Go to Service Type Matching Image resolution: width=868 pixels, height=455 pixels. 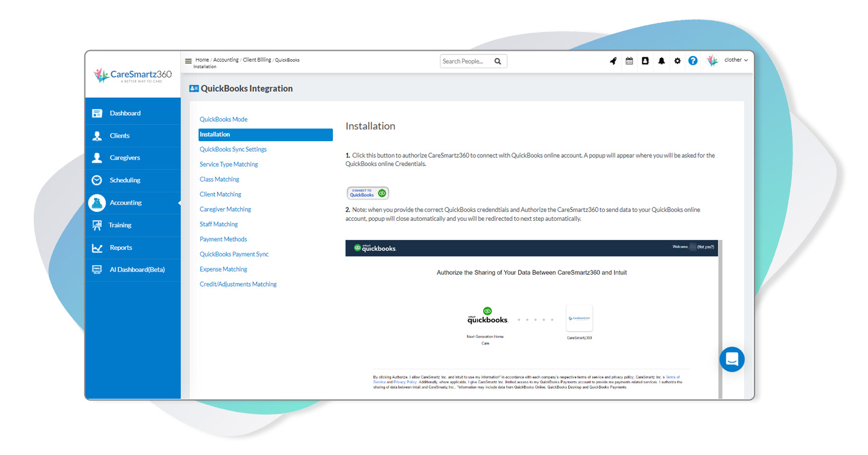229,164
